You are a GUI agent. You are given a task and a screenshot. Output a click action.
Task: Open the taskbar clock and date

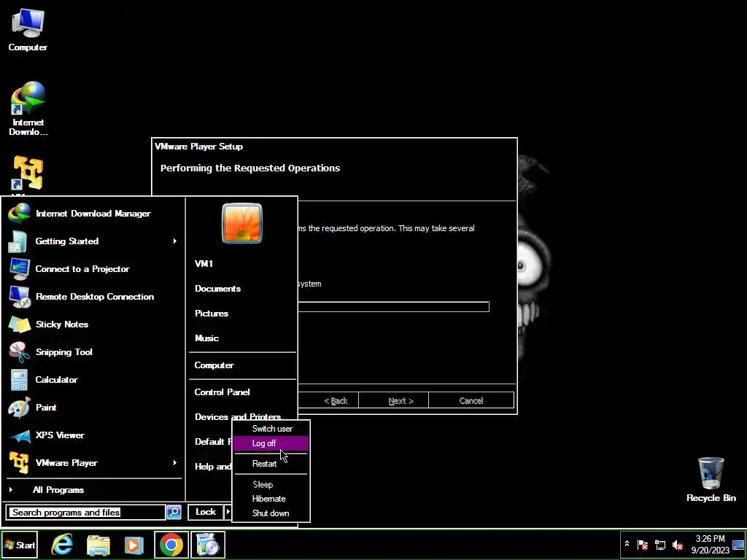click(710, 544)
